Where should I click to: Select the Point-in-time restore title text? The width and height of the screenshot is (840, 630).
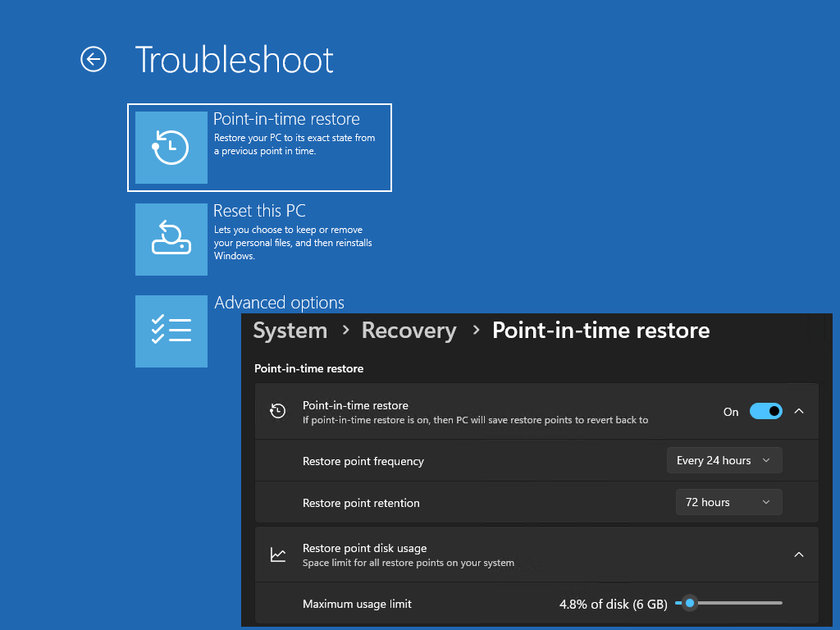[x=286, y=119]
